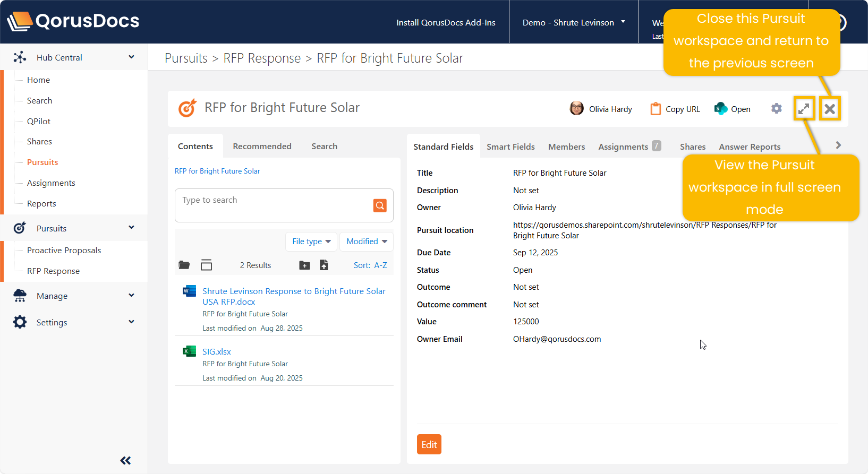Screen dimensions: 868x474
Task: Click the open folder view icon
Action: [184, 265]
